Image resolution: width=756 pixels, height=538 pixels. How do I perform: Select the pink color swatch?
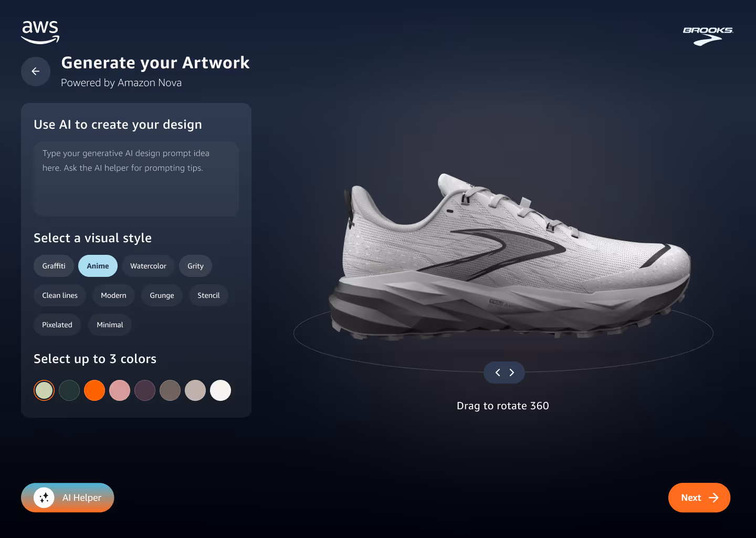tap(120, 390)
